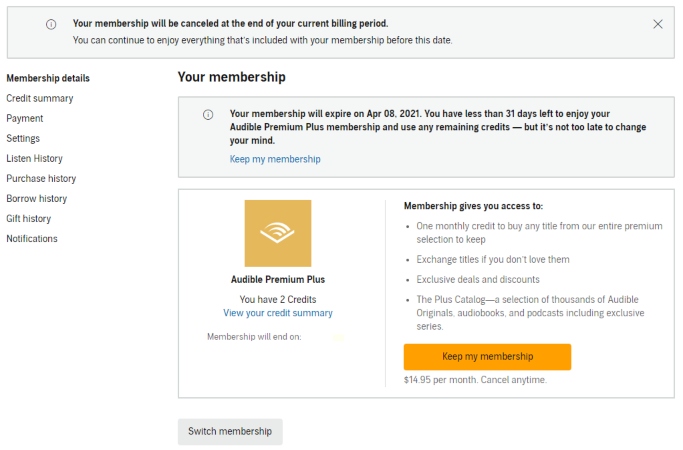Open Purchase history in the sidebar
The height and width of the screenshot is (450, 683).
pyautogui.click(x=41, y=179)
